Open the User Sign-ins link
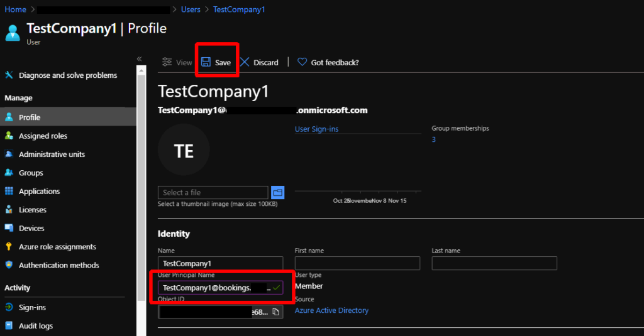The height and width of the screenshot is (336, 644). click(317, 129)
